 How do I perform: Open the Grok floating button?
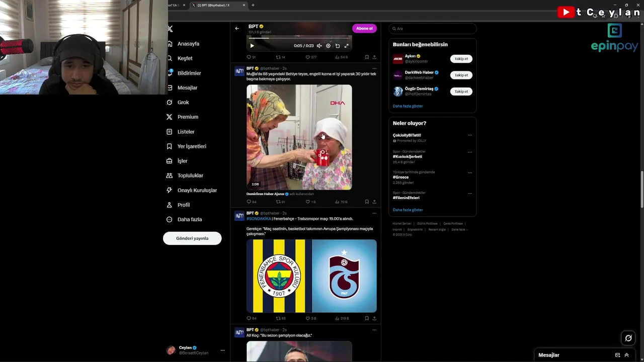click(628, 338)
